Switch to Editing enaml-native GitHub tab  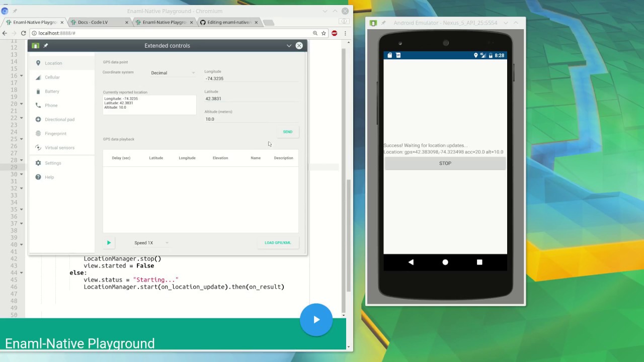pos(229,22)
